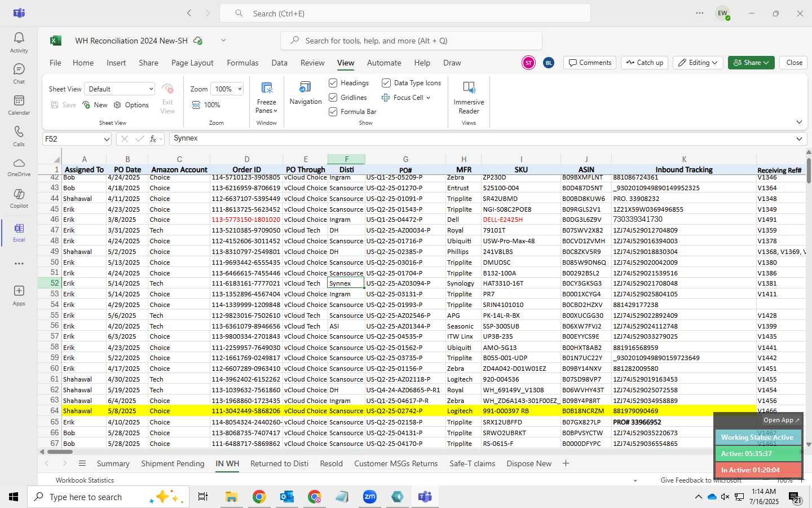This screenshot has height=508, width=812.
Task: Expand the formula bar chevron
Action: 799,139
